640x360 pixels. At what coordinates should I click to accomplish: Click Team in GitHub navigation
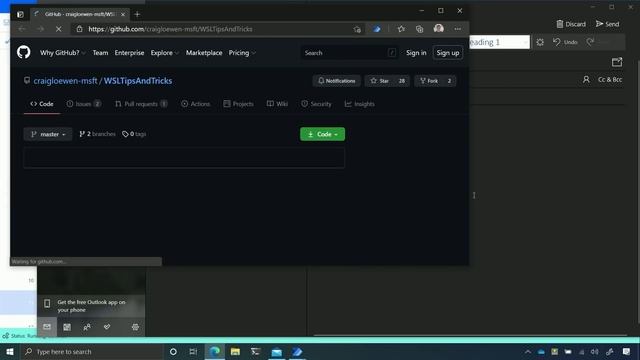[x=100, y=53]
